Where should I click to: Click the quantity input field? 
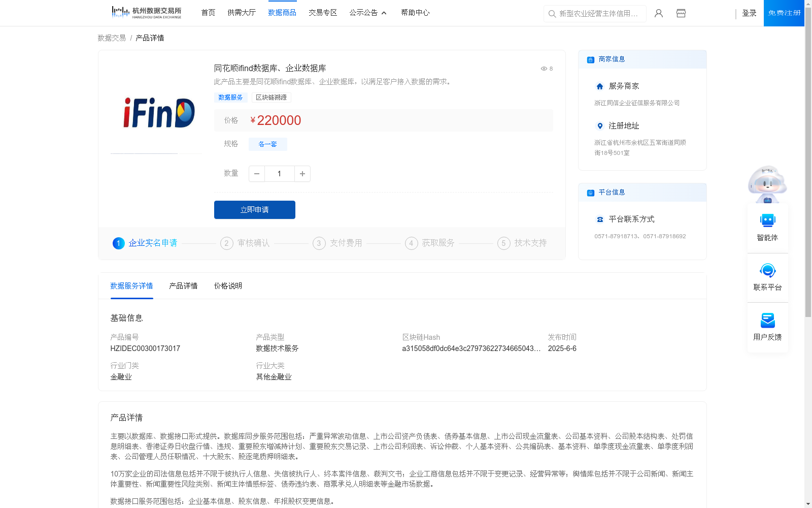coord(279,174)
